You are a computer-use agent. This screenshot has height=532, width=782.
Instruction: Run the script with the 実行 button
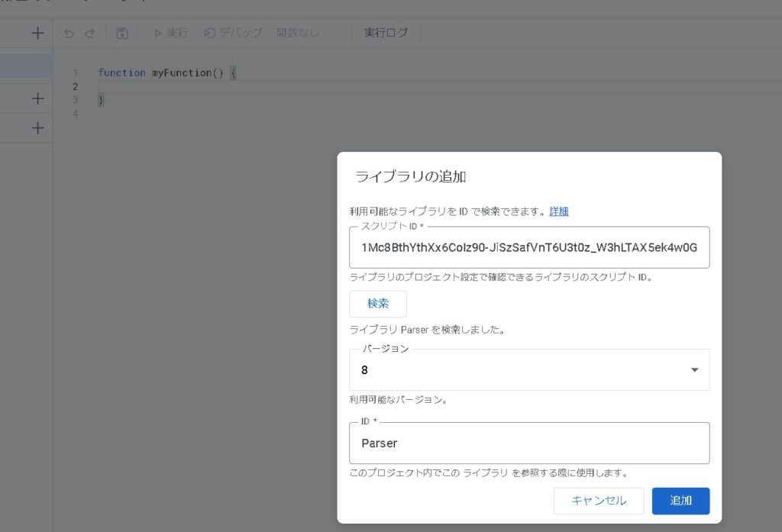pos(171,33)
